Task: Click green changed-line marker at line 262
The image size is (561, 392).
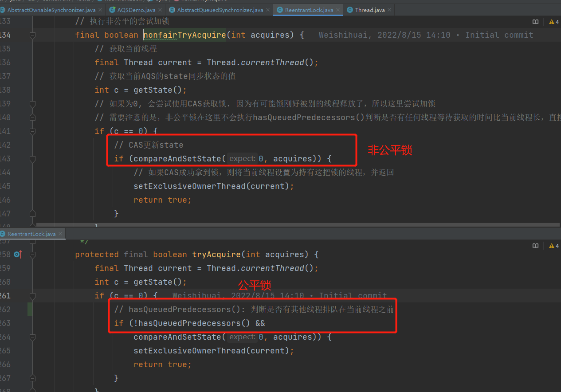Action: 30,309
